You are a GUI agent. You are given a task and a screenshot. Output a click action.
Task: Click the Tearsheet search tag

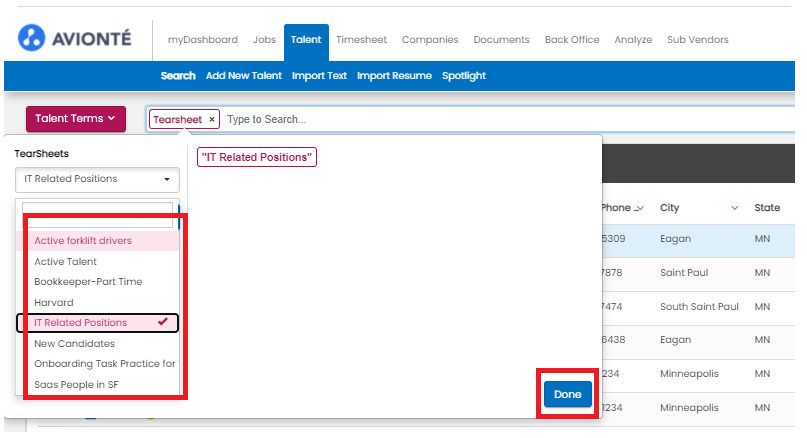click(x=178, y=119)
